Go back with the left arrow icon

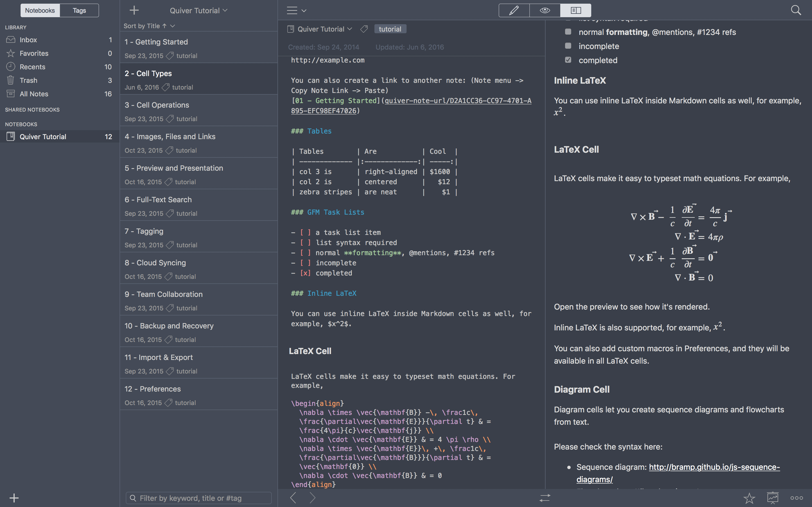tap(293, 498)
